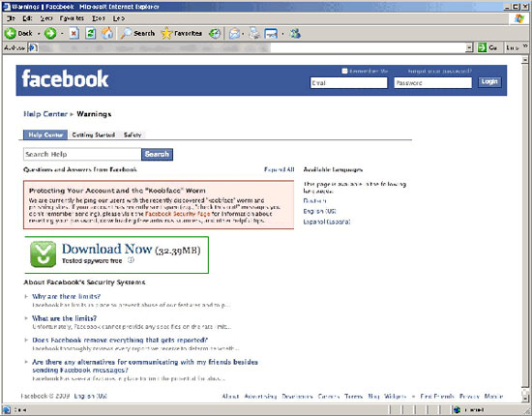
Task: Click the Windows flag logo icon
Action: 519,18
